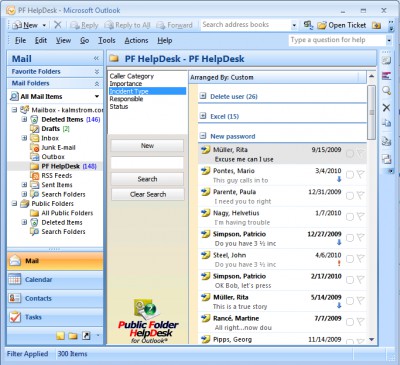Click the Search address books field
Viewport: 400px width, 365px height.
(245, 25)
